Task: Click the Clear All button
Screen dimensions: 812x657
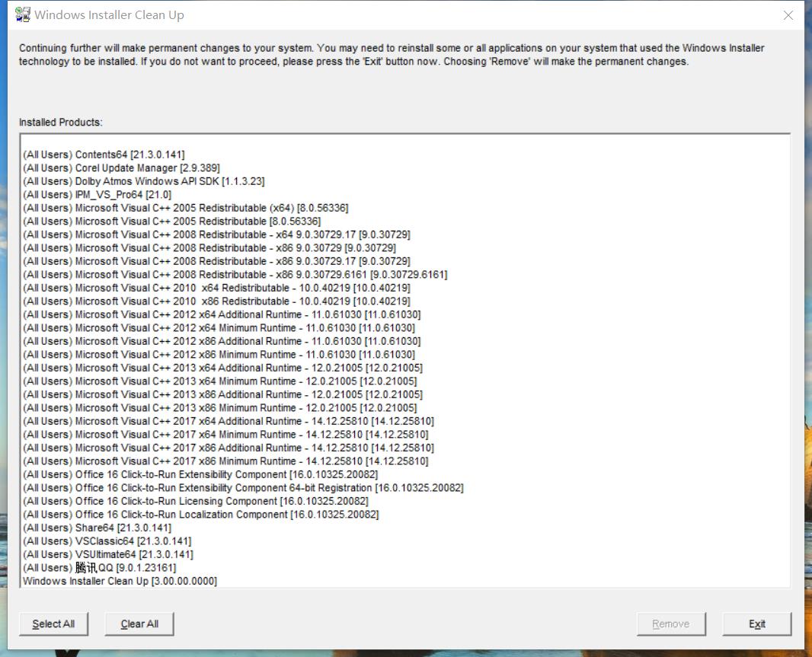Action: coord(139,624)
